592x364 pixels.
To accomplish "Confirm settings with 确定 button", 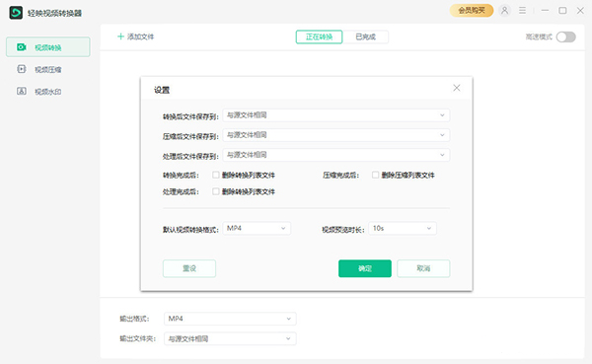I will [365, 268].
